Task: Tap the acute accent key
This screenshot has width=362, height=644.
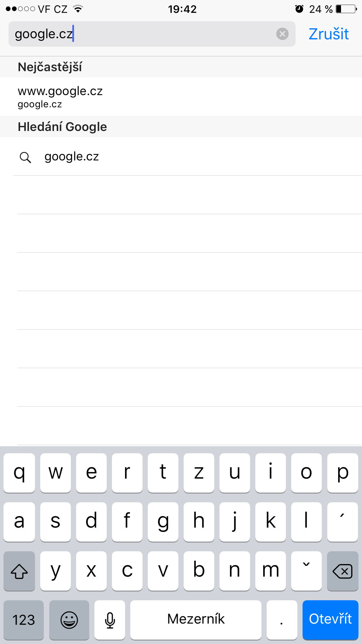Action: point(342,521)
